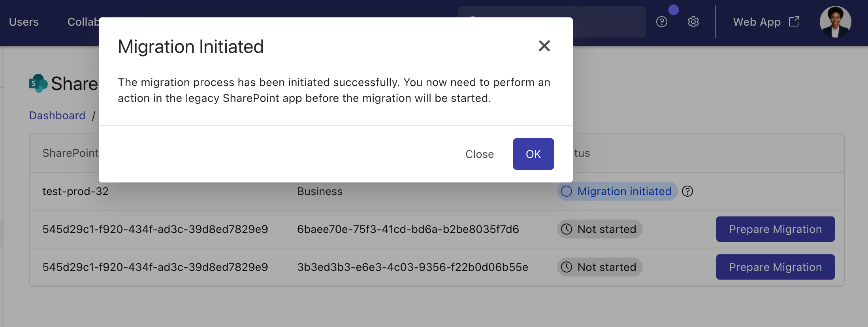Click the clock icon in the 3b3ed3b3 row status
This screenshot has width=868, height=327.
pyautogui.click(x=567, y=267)
